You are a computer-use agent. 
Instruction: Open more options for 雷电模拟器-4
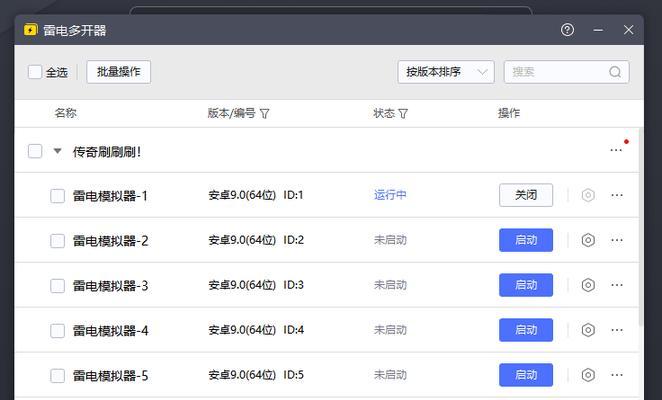point(617,330)
